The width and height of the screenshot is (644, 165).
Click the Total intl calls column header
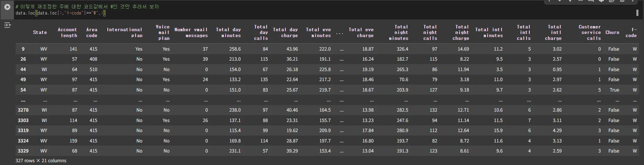(x=524, y=32)
